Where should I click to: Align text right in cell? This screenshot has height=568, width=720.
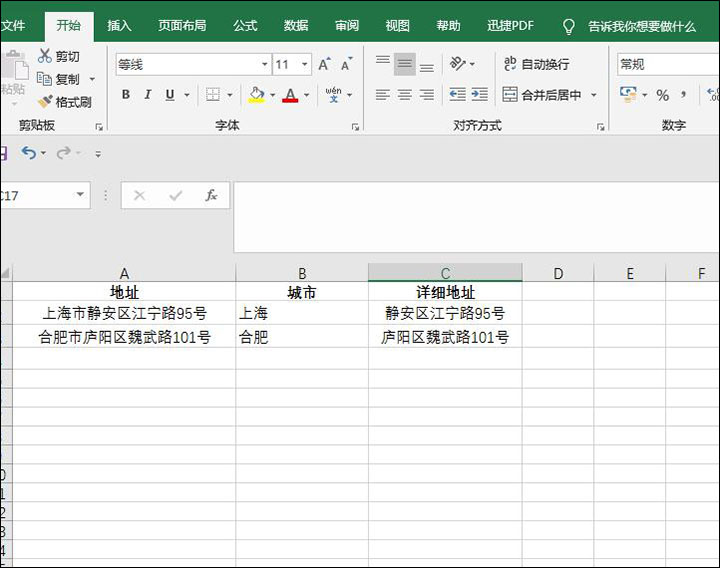427,95
